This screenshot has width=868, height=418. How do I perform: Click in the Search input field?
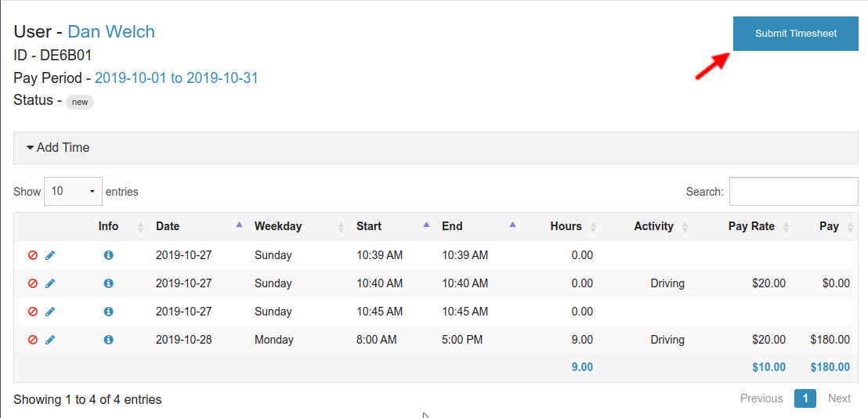click(x=793, y=191)
